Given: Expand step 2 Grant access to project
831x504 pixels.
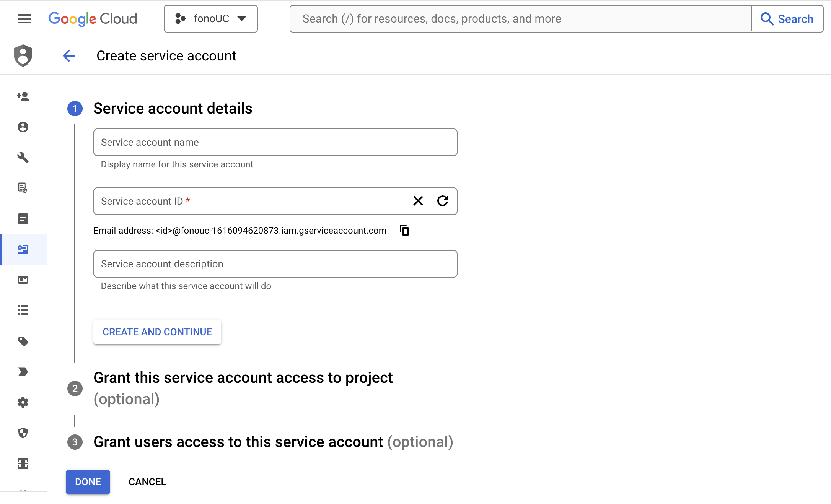Looking at the screenshot, I should [x=243, y=388].
